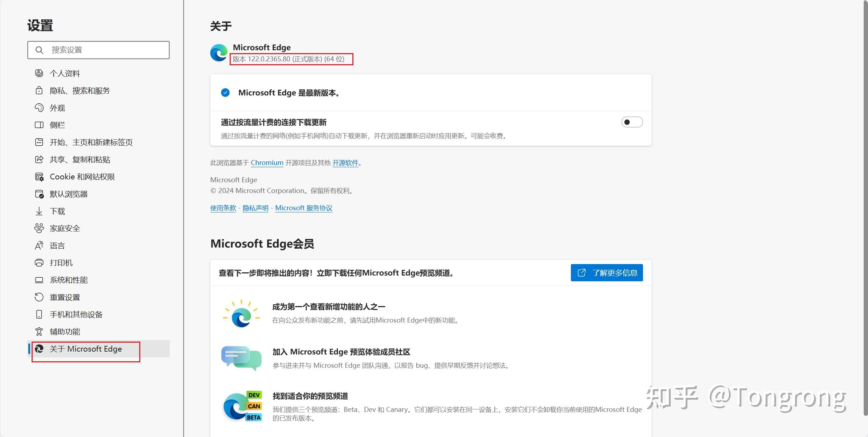View the Microsoft 服务协议 agreement
Screen dimensions: 868x437
coord(303,208)
